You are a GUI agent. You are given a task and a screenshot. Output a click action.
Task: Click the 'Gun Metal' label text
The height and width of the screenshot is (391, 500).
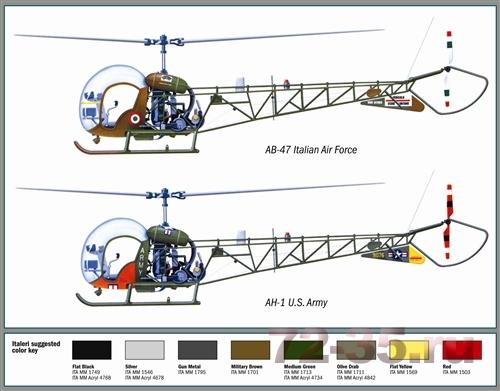(189, 366)
